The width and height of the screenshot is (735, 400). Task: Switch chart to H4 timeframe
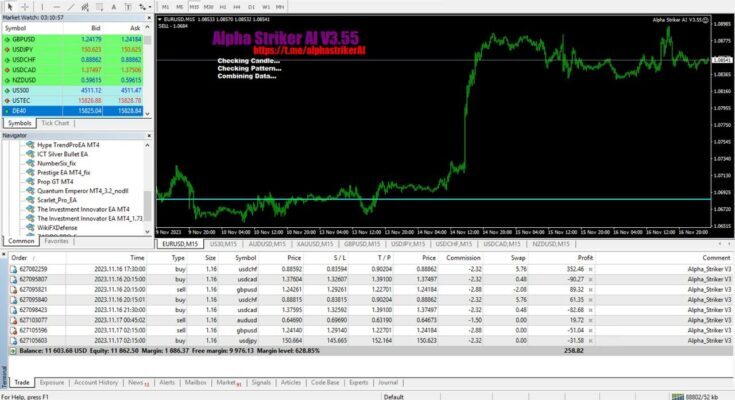click(237, 7)
